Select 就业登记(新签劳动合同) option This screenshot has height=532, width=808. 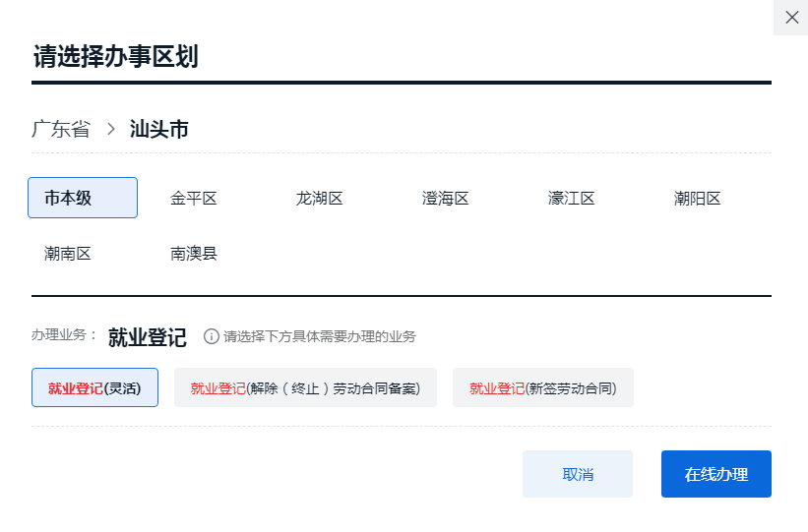pyautogui.click(x=543, y=387)
